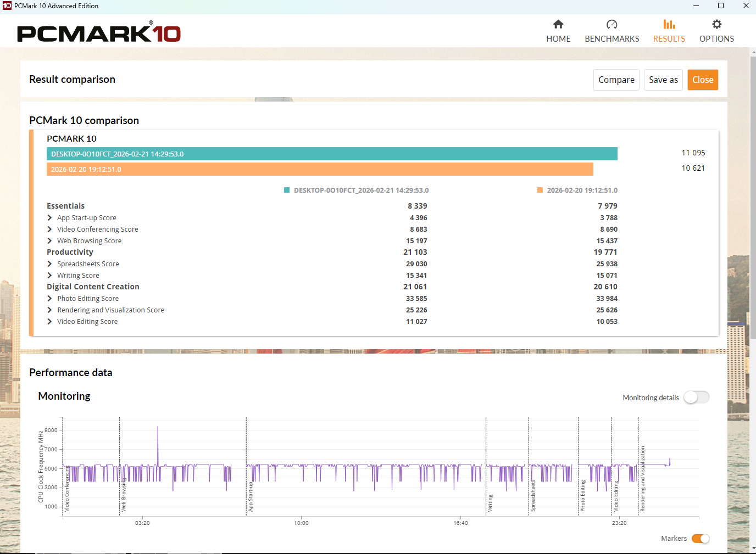Expand the Video Conferencing Score row
756x554 pixels.
click(49, 230)
